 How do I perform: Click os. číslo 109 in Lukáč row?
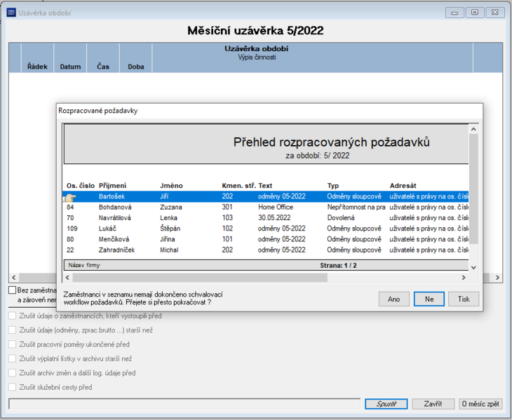72,229
